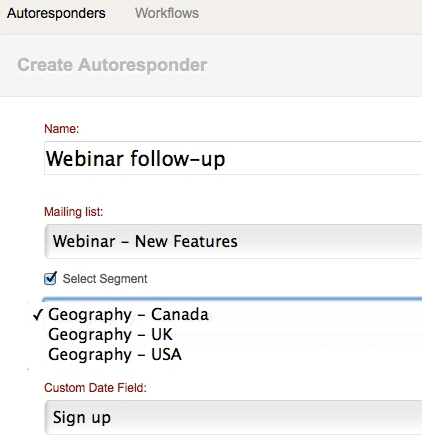Click the checkmark beside Geography – Canada

point(38,314)
